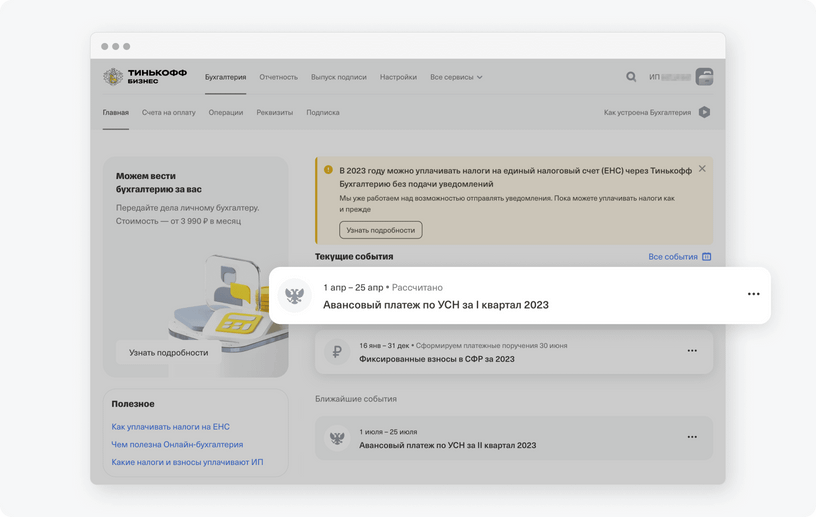
Task: Switch to the Отчетность menu item
Action: click(x=278, y=77)
